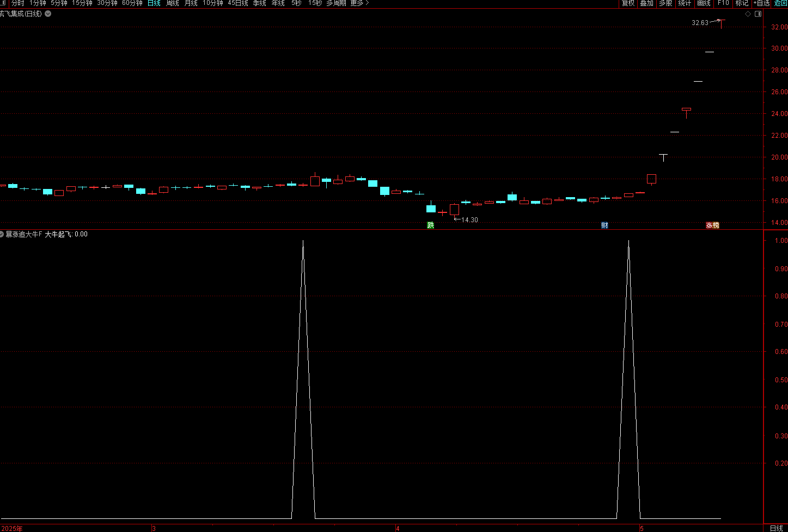This screenshot has height=532, width=788.
Task: Switch to 月线 monthly chart
Action: [x=191, y=3]
